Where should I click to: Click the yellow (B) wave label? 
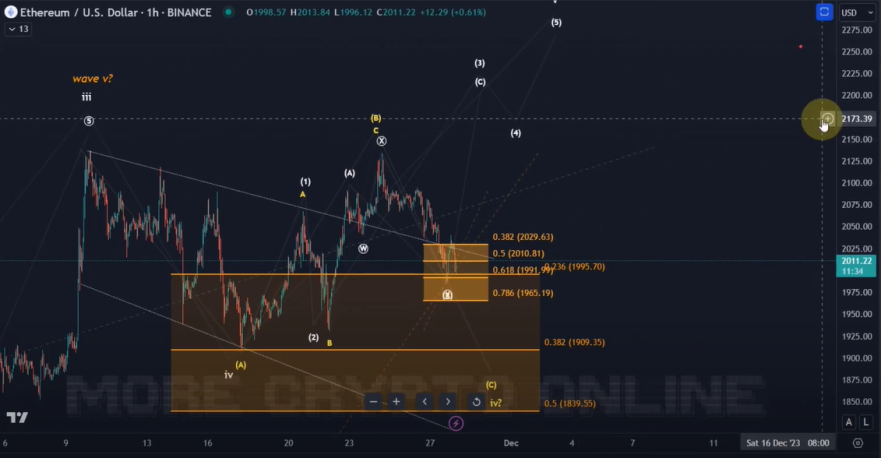(376, 118)
